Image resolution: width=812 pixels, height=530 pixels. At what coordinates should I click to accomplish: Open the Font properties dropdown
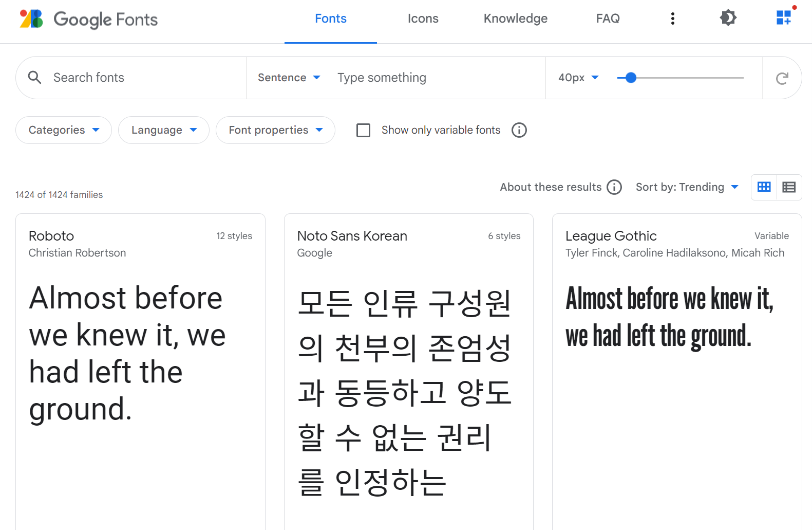275,130
